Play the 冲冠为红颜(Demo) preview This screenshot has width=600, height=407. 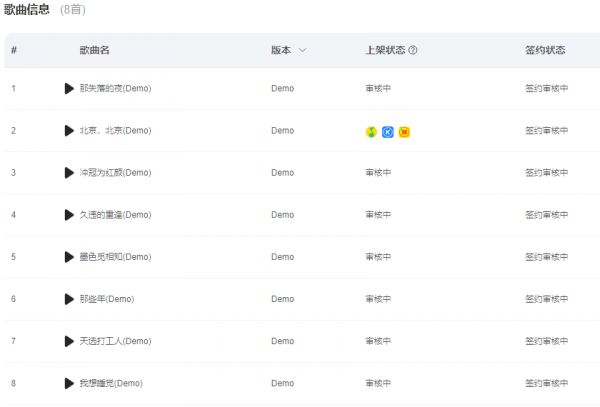click(69, 172)
